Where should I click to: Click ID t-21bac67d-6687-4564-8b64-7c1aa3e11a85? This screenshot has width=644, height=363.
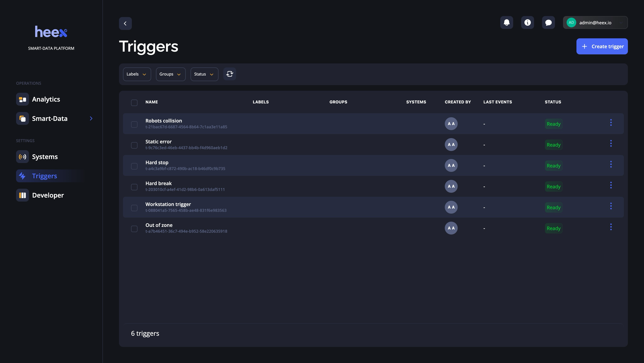click(x=186, y=127)
